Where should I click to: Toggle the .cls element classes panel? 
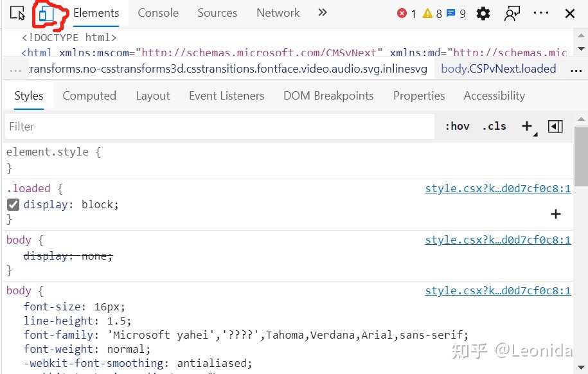click(x=494, y=127)
